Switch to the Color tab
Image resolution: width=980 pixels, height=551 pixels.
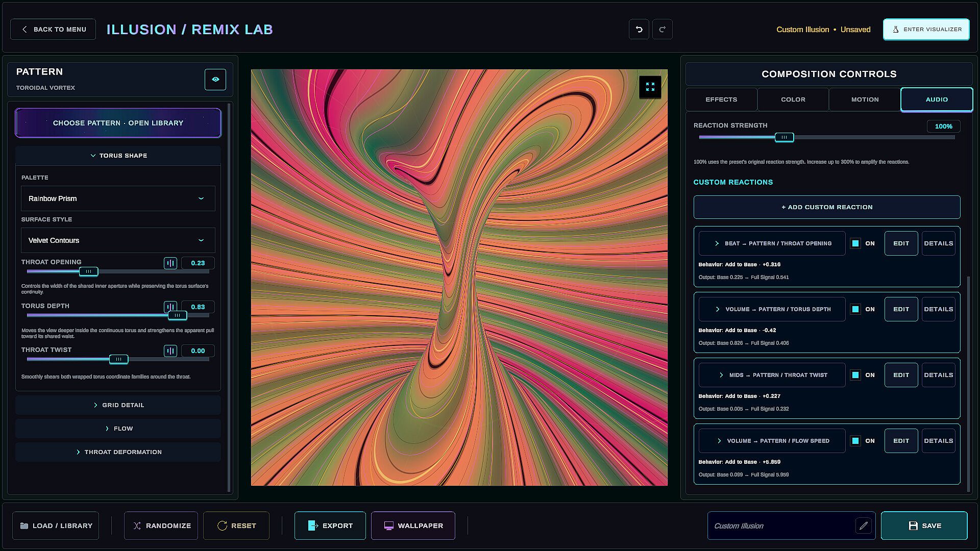(x=793, y=99)
